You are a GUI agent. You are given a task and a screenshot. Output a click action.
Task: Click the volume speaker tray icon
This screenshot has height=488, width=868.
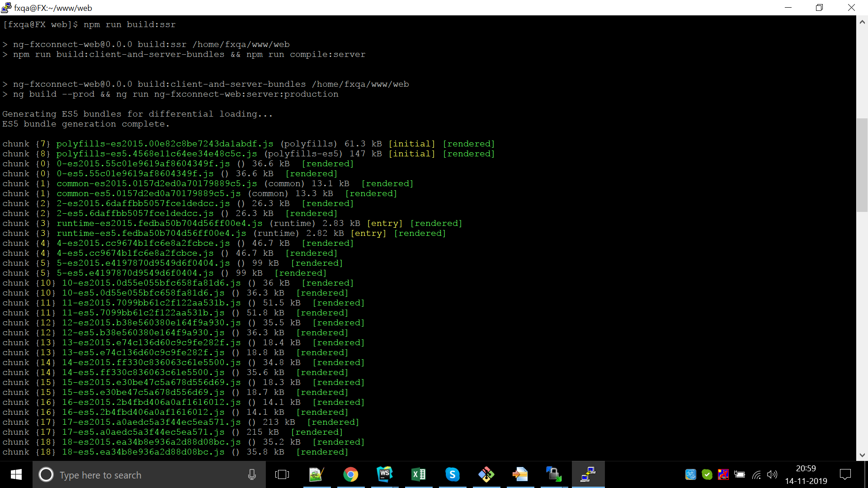[772, 474]
